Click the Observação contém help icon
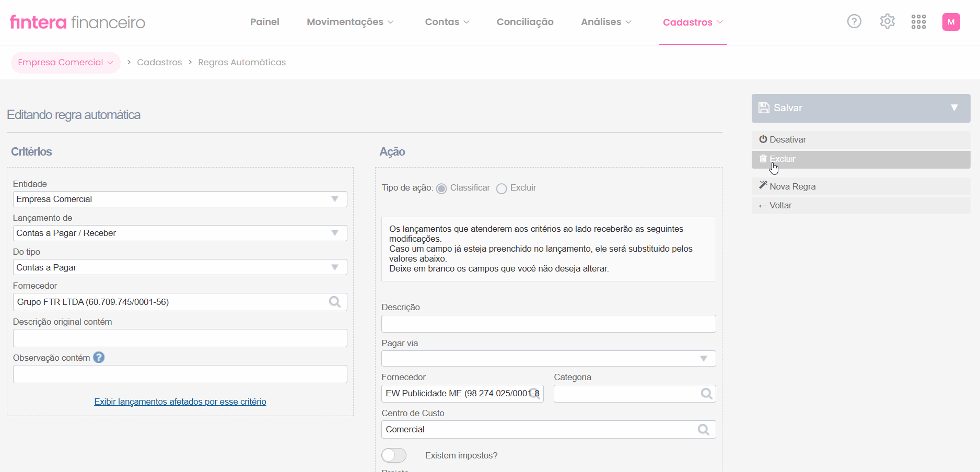 (x=99, y=357)
